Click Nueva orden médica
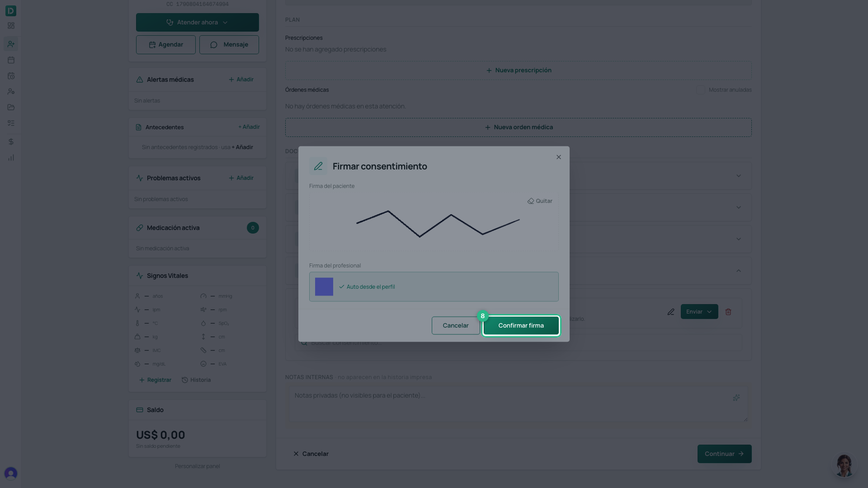868x488 pixels. tap(519, 127)
